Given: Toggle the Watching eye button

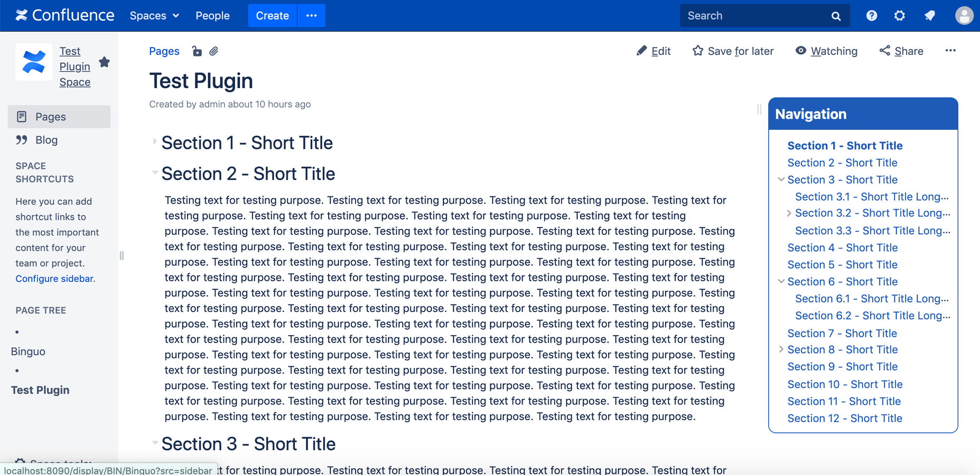Looking at the screenshot, I should (826, 51).
